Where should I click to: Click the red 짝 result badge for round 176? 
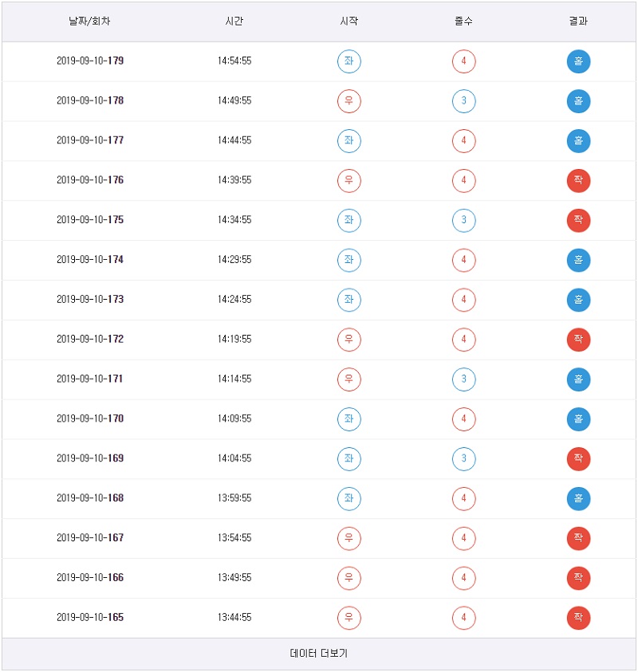point(578,180)
